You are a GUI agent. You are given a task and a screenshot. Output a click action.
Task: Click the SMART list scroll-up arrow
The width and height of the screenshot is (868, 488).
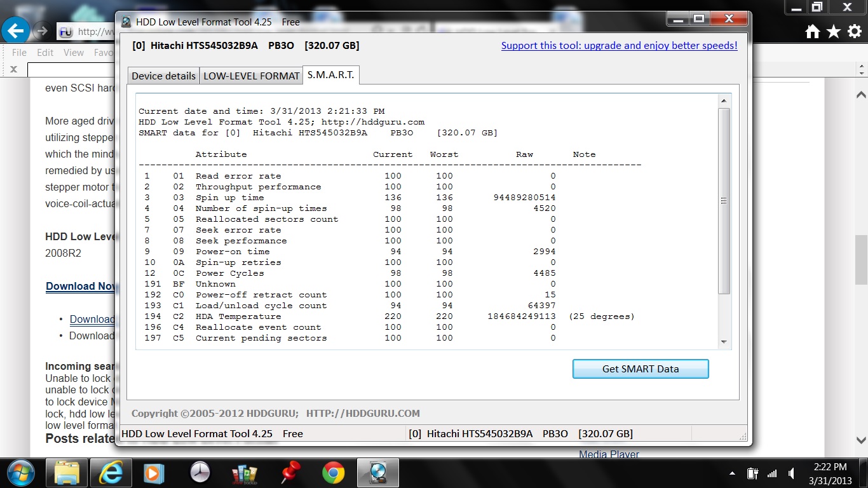(x=724, y=101)
